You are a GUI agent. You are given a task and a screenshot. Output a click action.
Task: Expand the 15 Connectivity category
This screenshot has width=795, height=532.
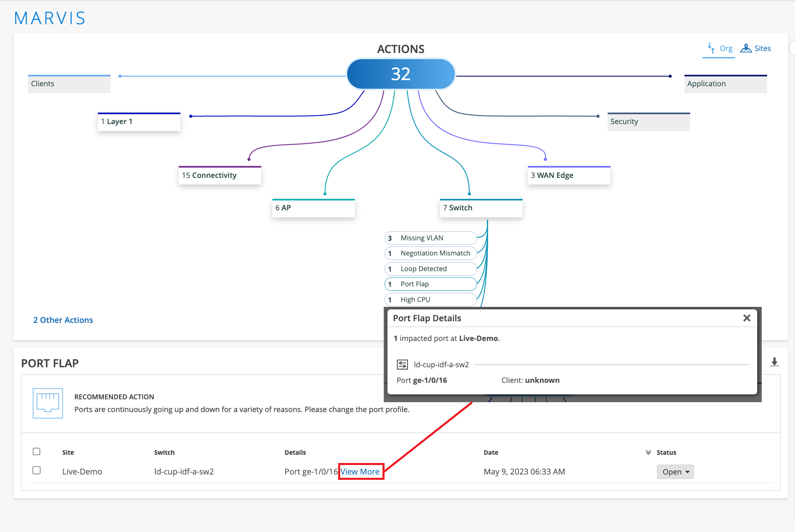tap(220, 175)
